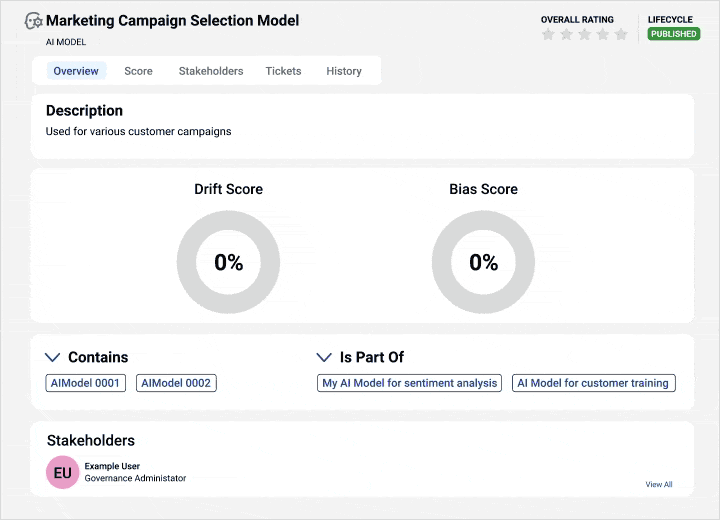Click the EU user avatar
720x520 pixels.
coord(62,473)
